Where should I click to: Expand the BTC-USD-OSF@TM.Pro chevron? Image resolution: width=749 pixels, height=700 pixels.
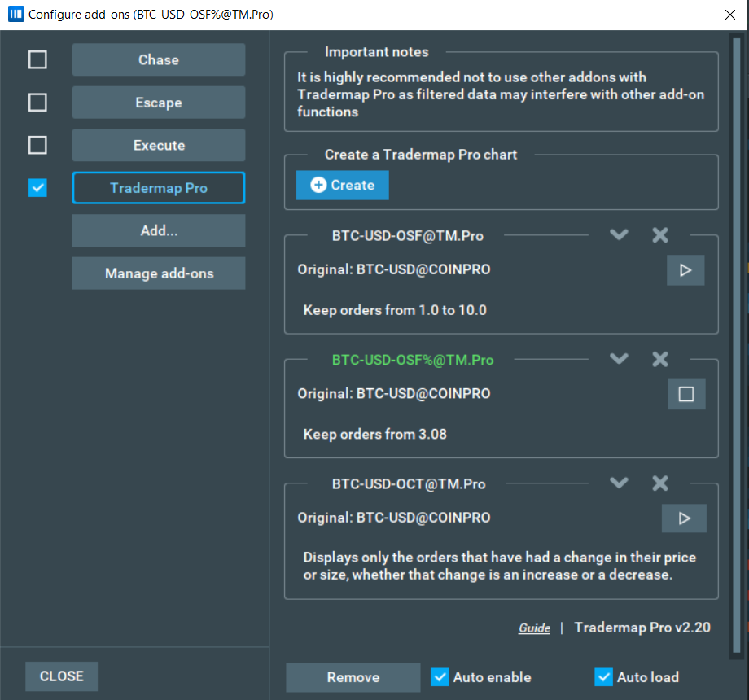click(x=619, y=235)
